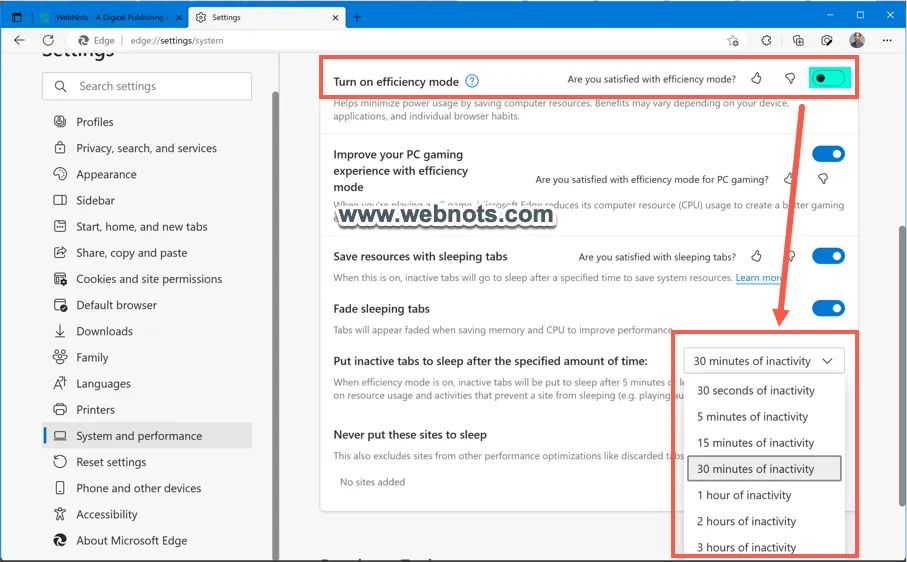Click the Search settings field
This screenshot has height=562, width=907.
click(x=147, y=86)
